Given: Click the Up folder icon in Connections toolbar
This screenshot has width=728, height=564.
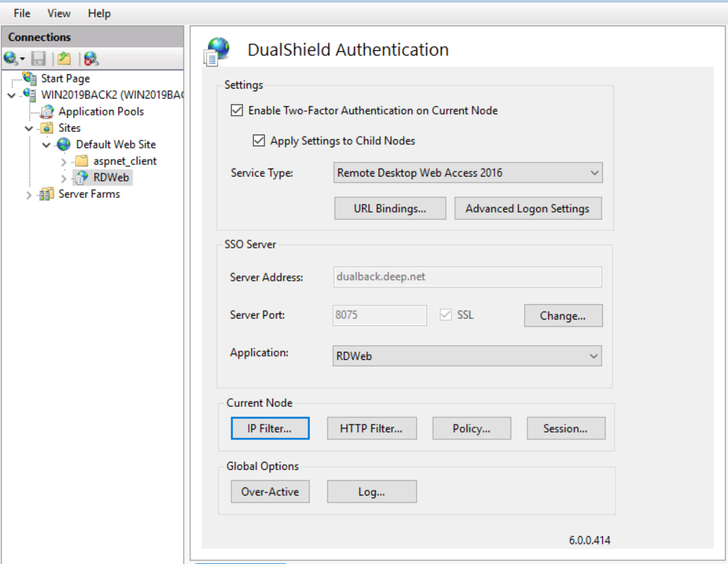Looking at the screenshot, I should click(x=64, y=58).
